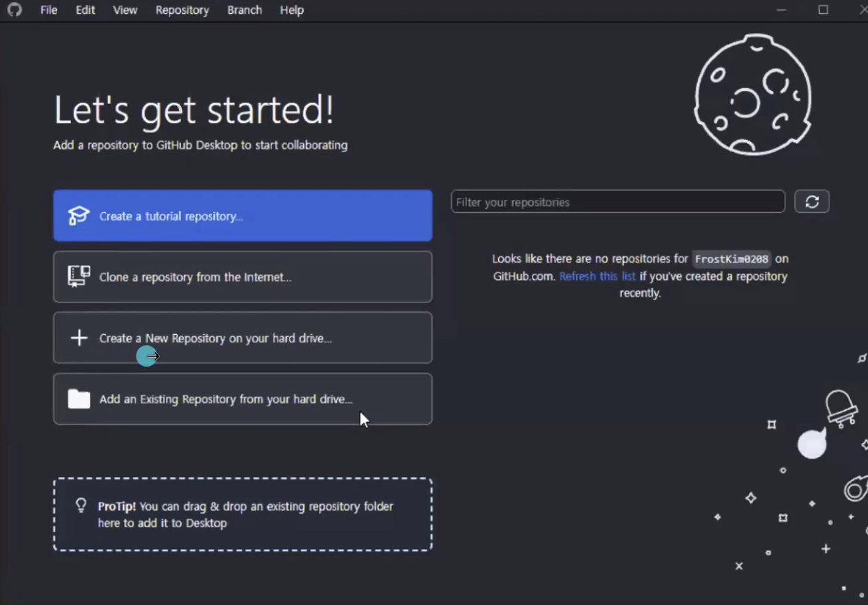Click the ProTip drag and drop area
The height and width of the screenshot is (605, 868).
tap(242, 515)
